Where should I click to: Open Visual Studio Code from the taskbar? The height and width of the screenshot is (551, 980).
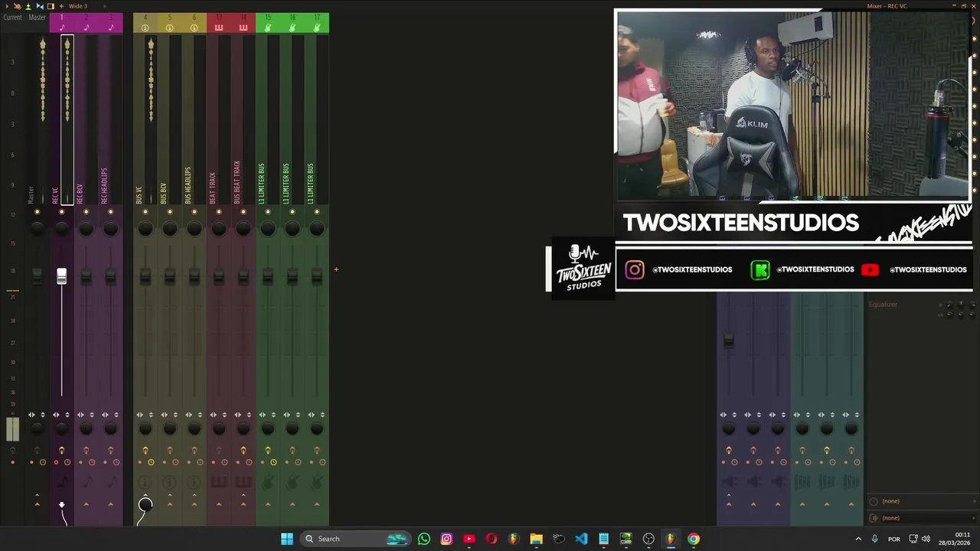click(x=581, y=539)
